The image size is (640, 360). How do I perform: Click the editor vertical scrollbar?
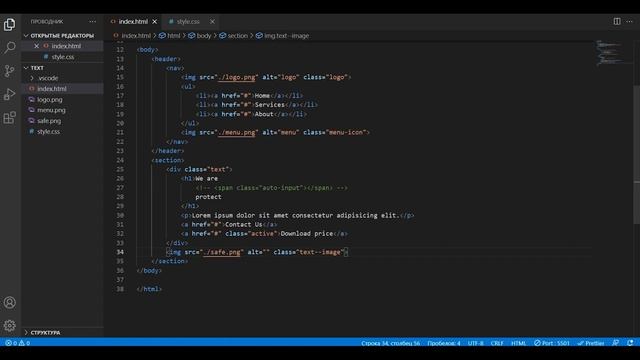(x=637, y=154)
